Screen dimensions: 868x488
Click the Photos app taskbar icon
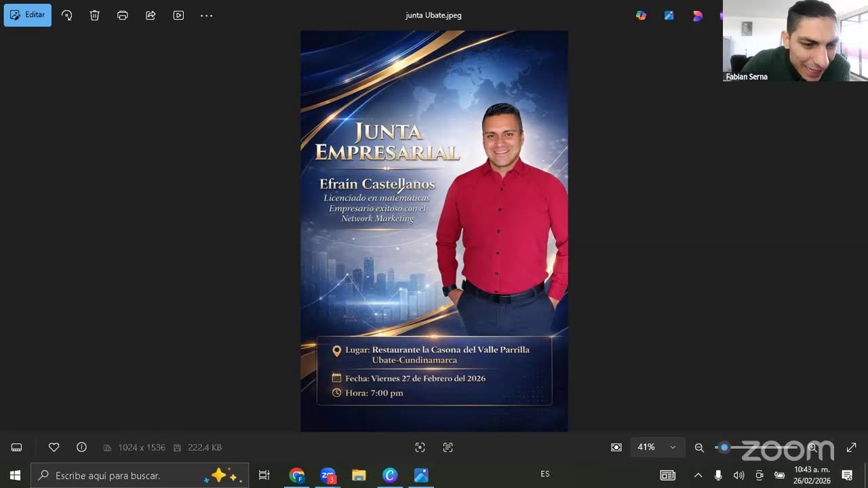pos(421,475)
